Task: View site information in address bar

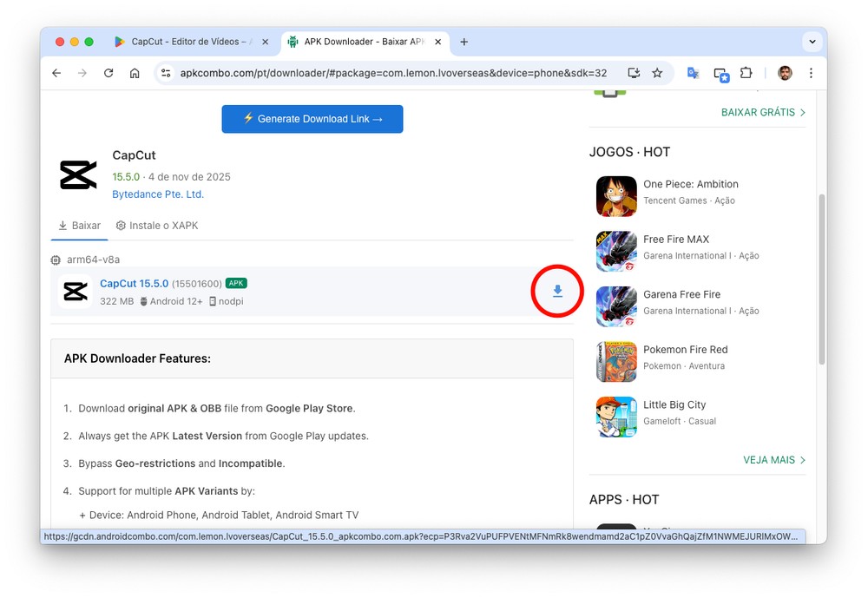Action: (167, 73)
